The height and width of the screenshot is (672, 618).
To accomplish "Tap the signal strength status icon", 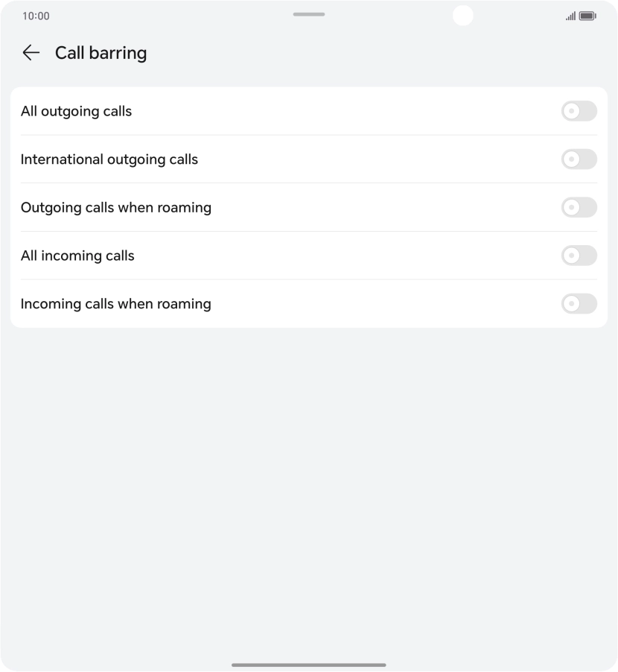I will click(570, 16).
